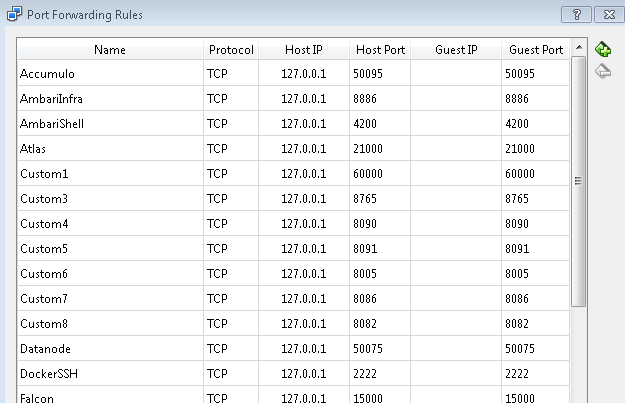The image size is (625, 403).
Task: Click the scrollbar up arrow
Action: point(579,48)
